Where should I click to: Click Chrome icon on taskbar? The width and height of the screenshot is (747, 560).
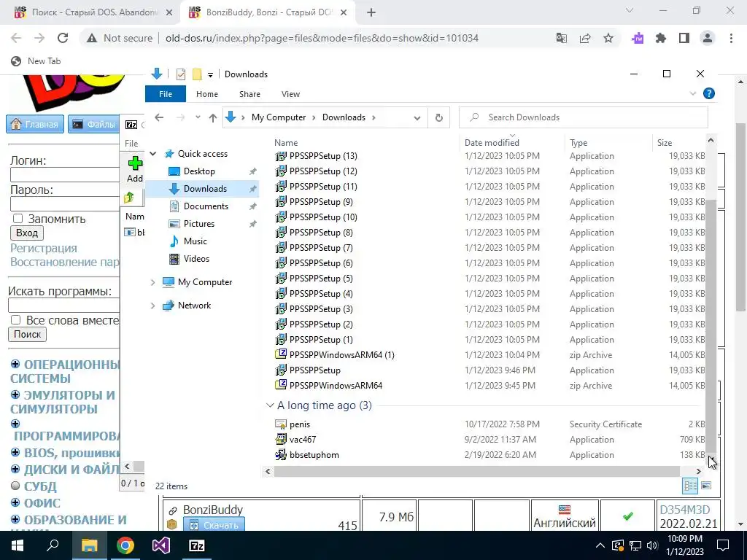coord(125,545)
